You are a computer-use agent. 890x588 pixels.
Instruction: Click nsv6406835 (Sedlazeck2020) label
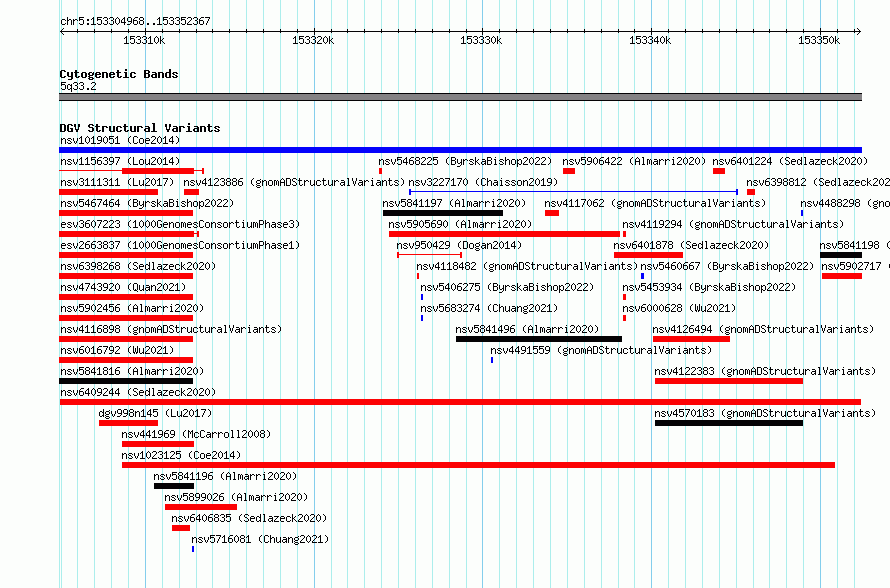click(249, 518)
